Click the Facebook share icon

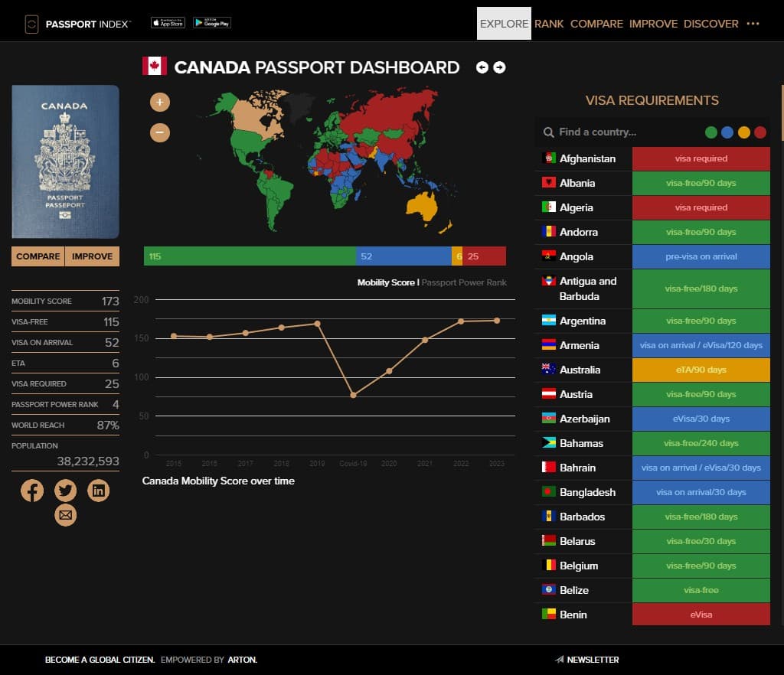pos(32,491)
